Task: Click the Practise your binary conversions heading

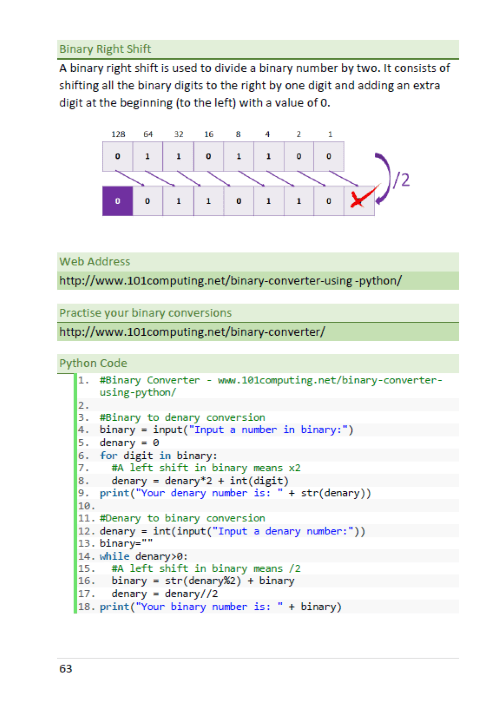Action: click(145, 313)
